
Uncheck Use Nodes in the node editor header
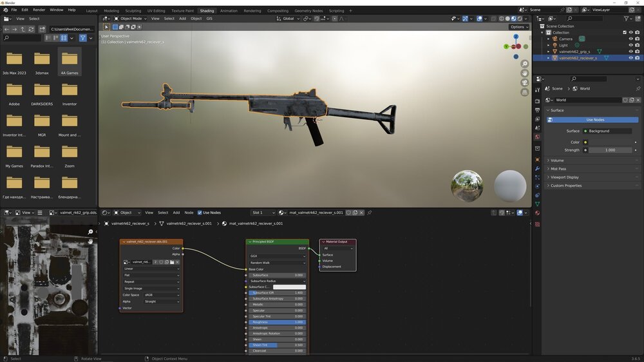[x=200, y=213]
